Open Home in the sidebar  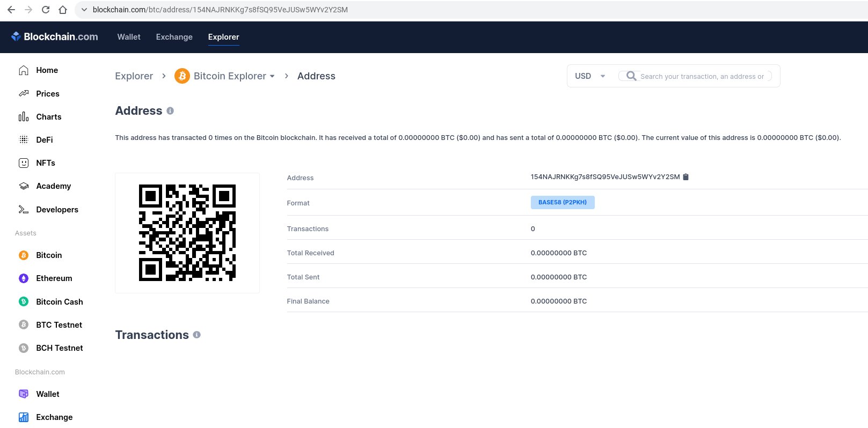(x=47, y=70)
